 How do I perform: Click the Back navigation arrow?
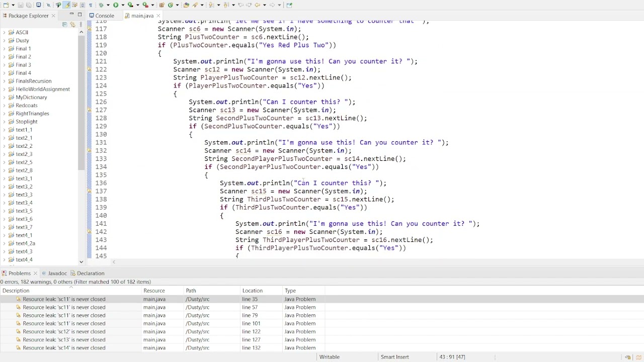pos(257,5)
